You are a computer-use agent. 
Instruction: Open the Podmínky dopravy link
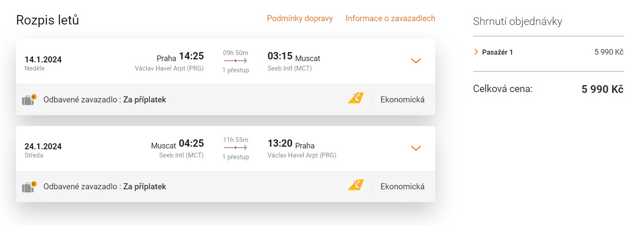300,18
